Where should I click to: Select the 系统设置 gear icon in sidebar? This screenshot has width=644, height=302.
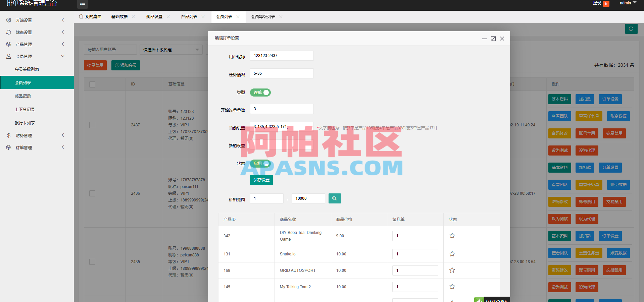[9, 20]
